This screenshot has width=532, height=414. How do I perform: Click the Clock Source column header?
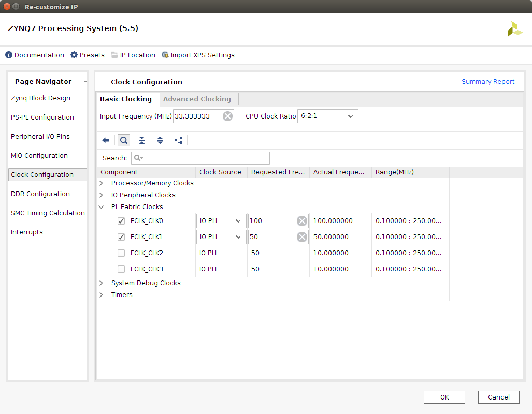[x=221, y=172]
